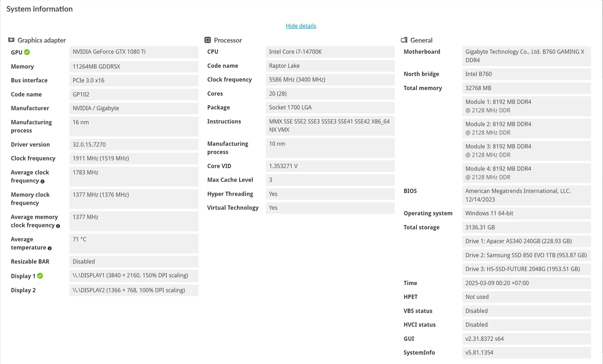Click the Module 1 memory entry
The width and height of the screenshot is (603, 364).
(527, 106)
